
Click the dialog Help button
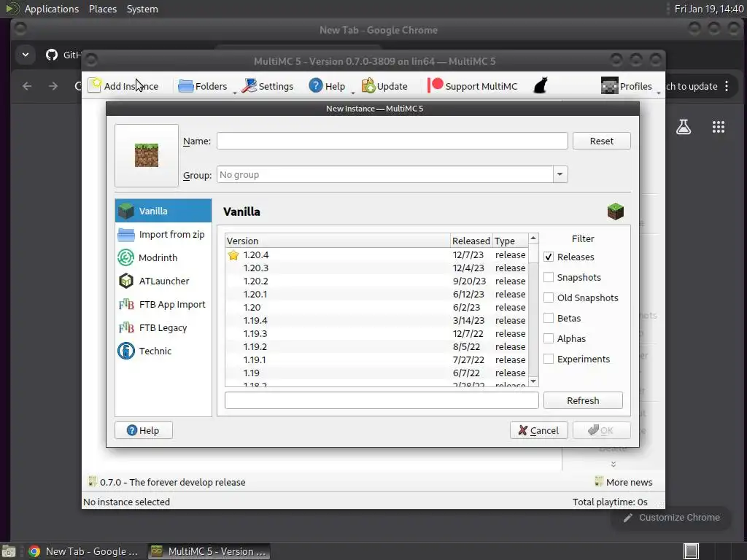144,430
